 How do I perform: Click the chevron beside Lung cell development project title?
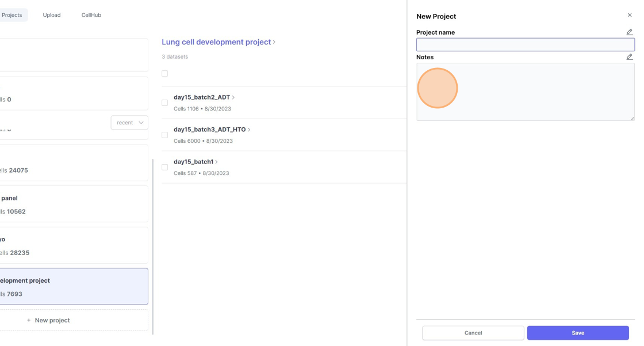tap(274, 42)
